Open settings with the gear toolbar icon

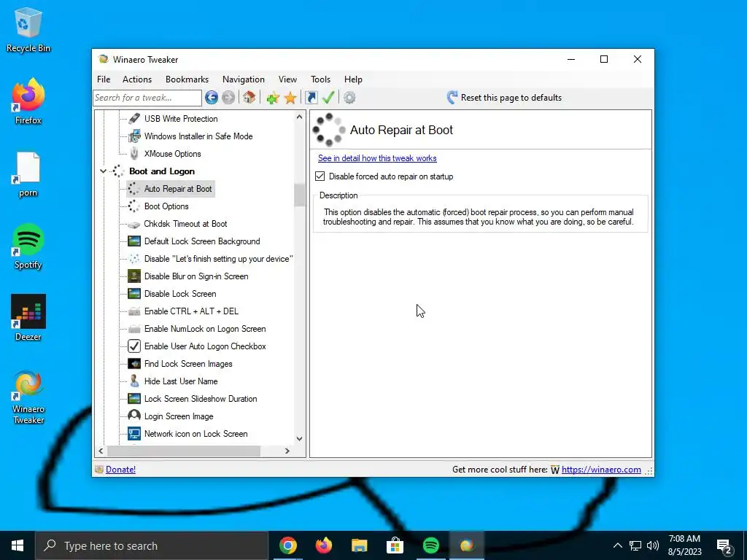coord(349,98)
